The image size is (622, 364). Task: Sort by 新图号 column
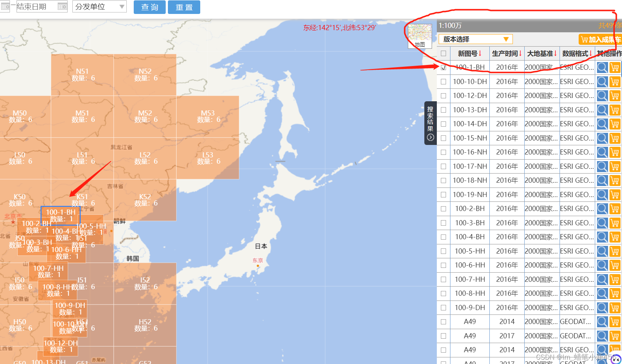[x=470, y=54]
